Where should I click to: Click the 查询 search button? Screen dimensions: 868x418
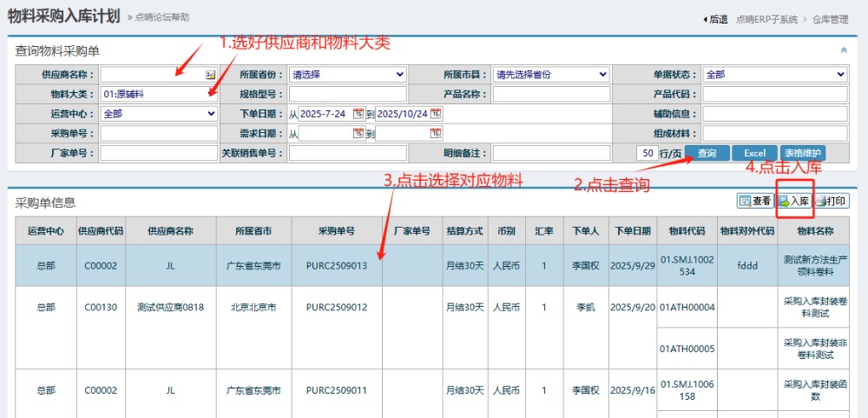[707, 153]
